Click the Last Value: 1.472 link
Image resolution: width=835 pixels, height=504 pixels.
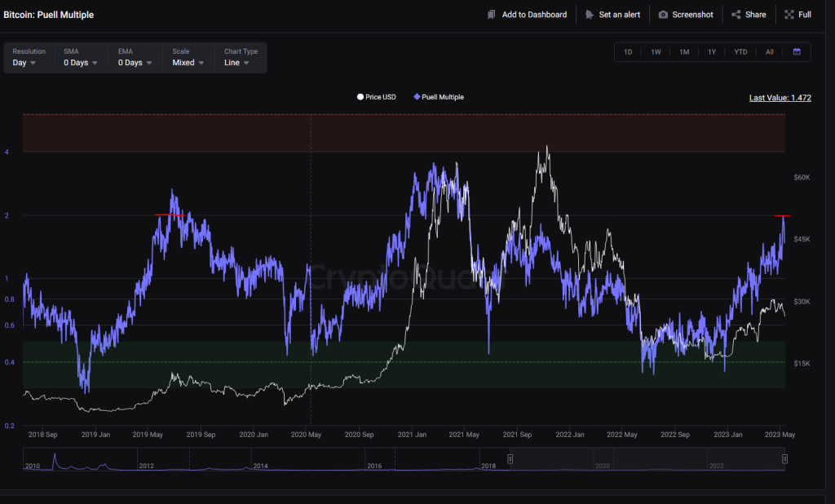pos(780,97)
